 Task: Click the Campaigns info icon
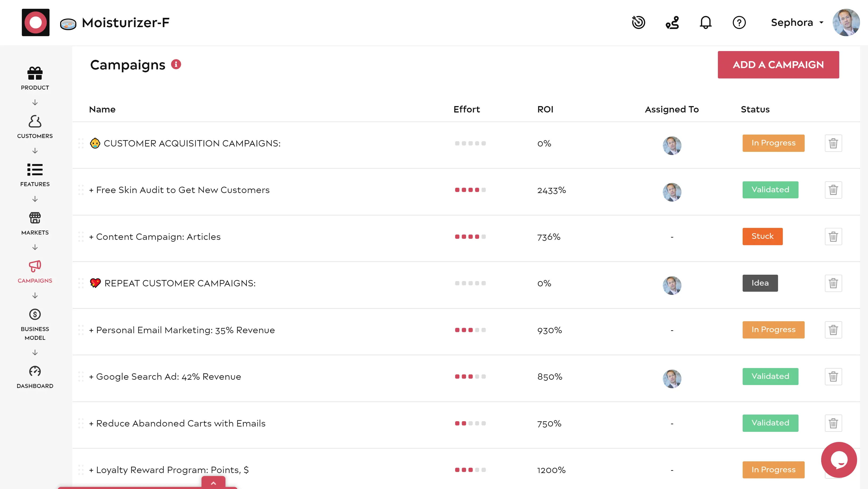point(176,64)
